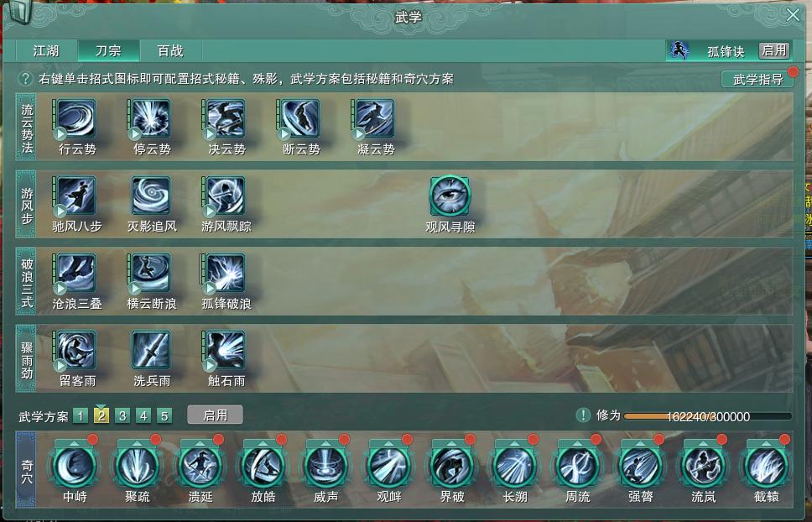Screen dimensions: 812x522
Task: Select the 灭影追风 skill icon
Action: (151, 196)
